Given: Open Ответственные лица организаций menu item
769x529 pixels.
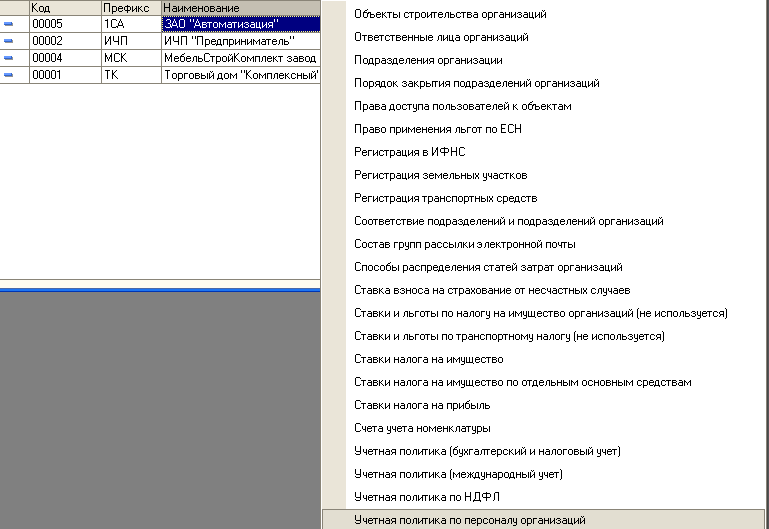Looking at the screenshot, I should [x=441, y=37].
